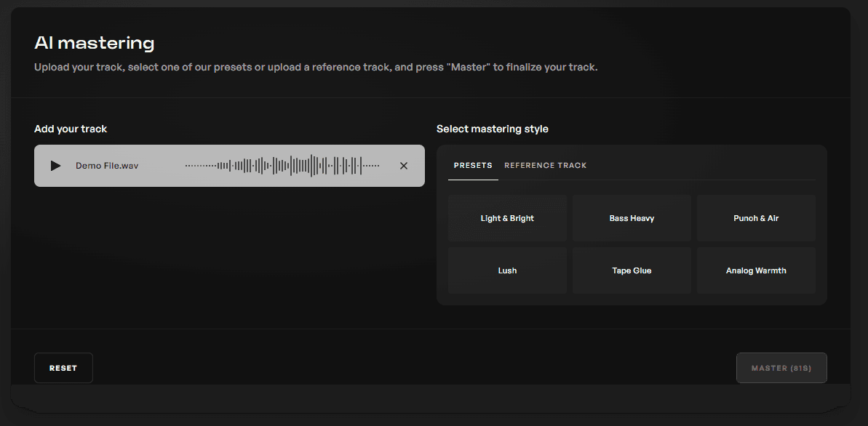Select the Analog Warmth preset
868x426 pixels.
pyautogui.click(x=756, y=270)
